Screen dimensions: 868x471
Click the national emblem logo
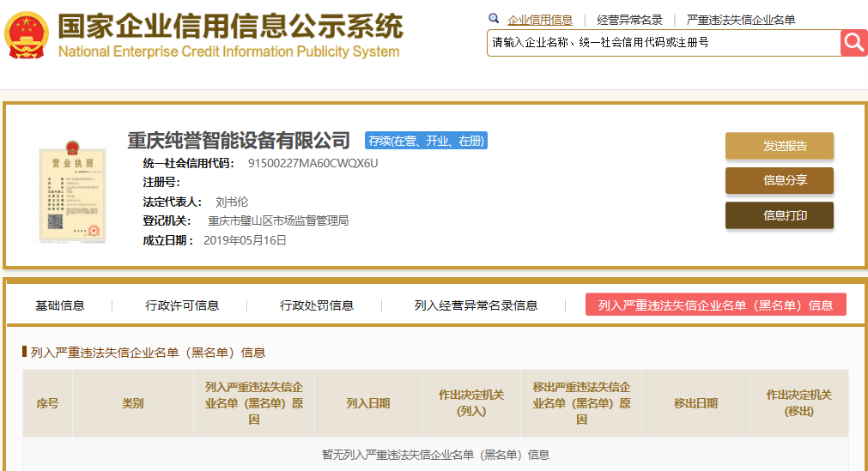[x=27, y=35]
